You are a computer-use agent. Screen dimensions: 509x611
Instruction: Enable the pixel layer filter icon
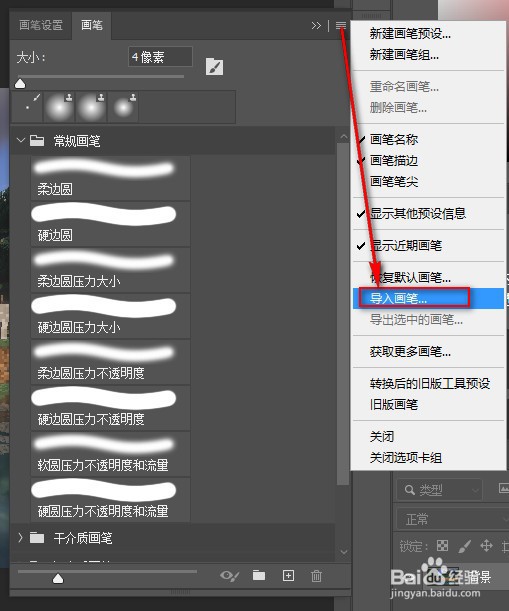[x=504, y=488]
